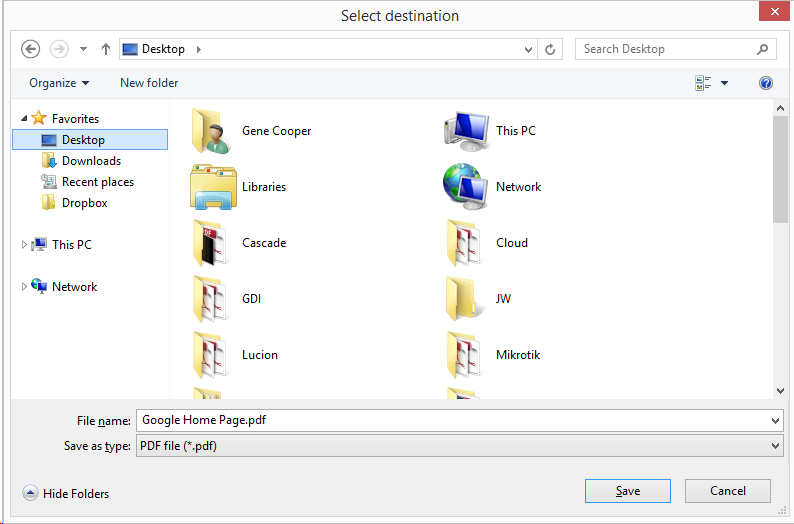Click the 'Mikrotik' folder name
Image resolution: width=794 pixels, height=524 pixels.
(x=518, y=355)
